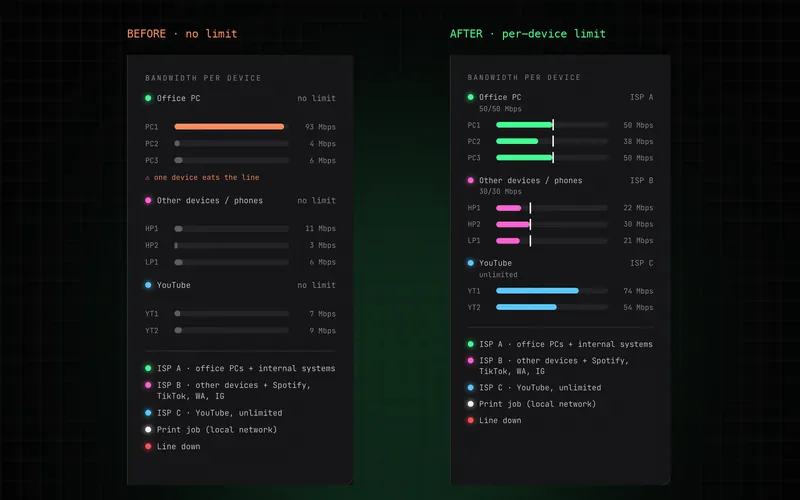800x500 pixels.
Task: Click 'ISP A · office PCs + internal systems' in BEFORE panel
Action: 246,368
